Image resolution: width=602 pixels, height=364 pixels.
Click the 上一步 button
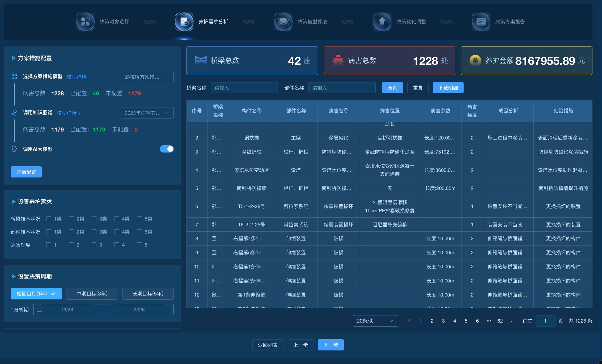(x=300, y=345)
